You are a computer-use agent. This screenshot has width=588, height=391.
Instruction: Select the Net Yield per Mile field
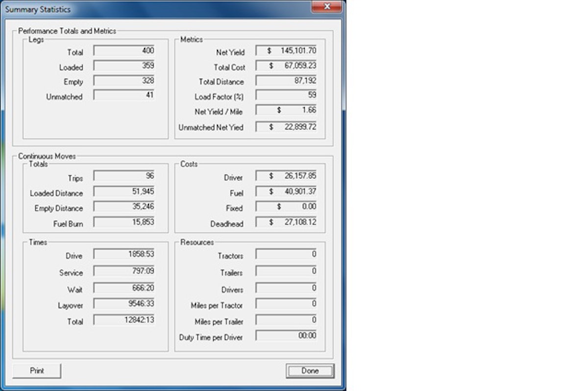coord(287,111)
